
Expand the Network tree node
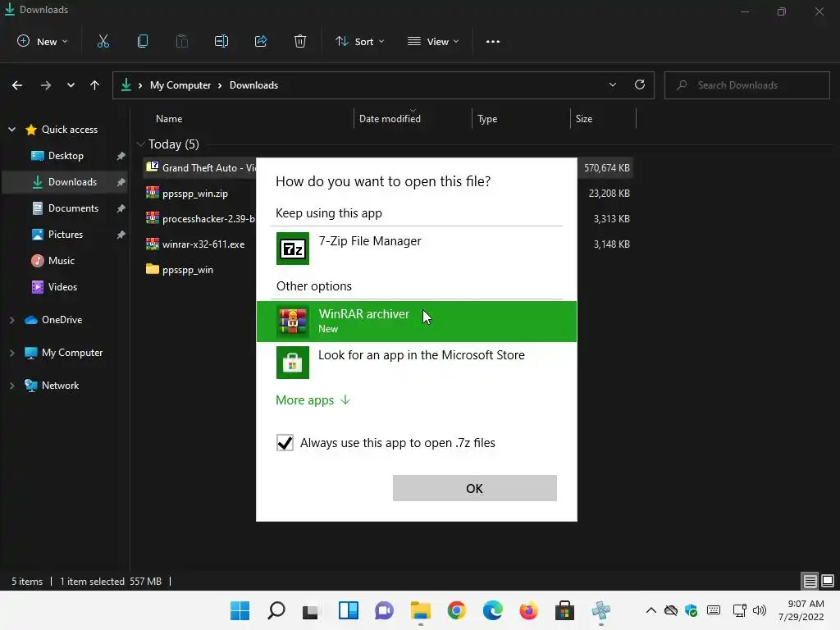[11, 386]
